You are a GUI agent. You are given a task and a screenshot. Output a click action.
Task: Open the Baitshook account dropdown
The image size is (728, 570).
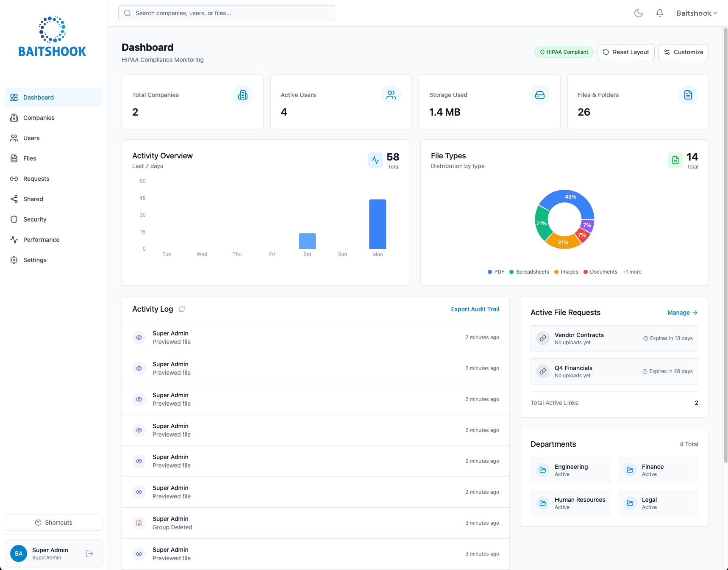pyautogui.click(x=696, y=13)
